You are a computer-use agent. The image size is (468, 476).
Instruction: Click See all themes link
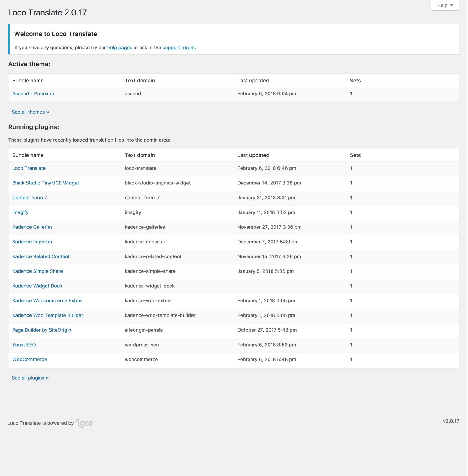click(x=30, y=112)
